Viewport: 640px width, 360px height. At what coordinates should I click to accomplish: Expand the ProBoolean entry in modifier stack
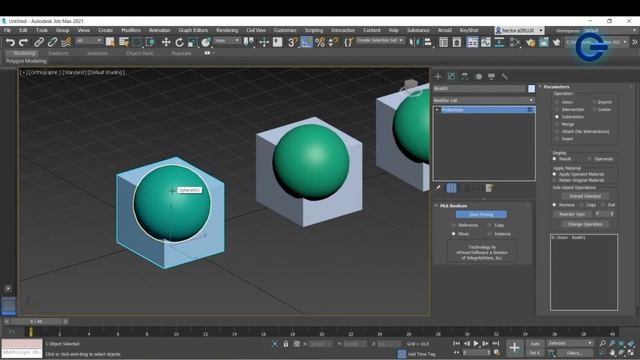437,110
